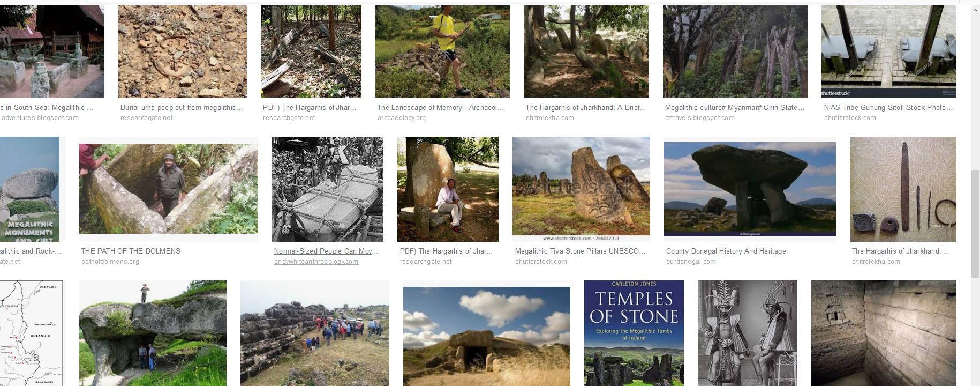Open The Hargarhis of Jharkhand: A Brief title
The width and height of the screenshot is (980, 386).
(586, 107)
